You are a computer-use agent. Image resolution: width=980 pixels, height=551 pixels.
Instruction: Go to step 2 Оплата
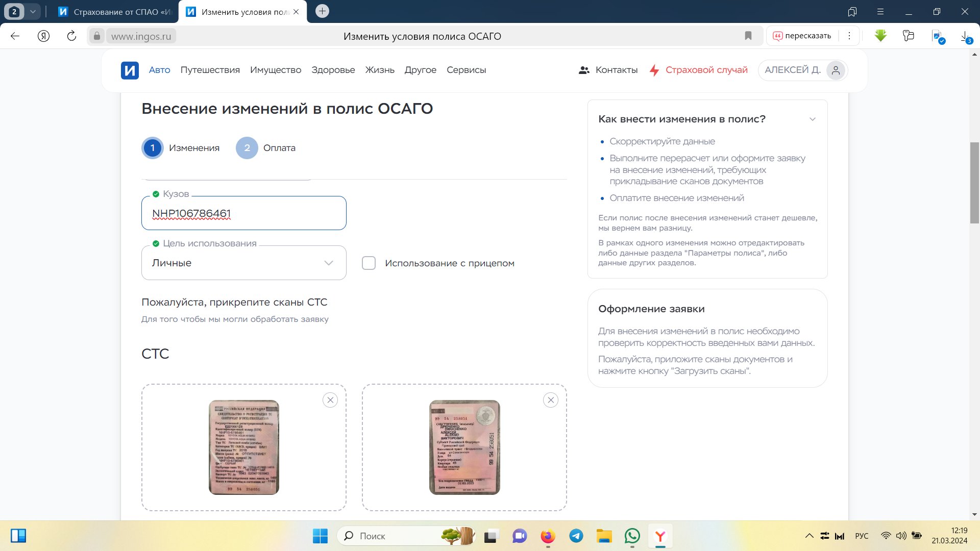(247, 148)
